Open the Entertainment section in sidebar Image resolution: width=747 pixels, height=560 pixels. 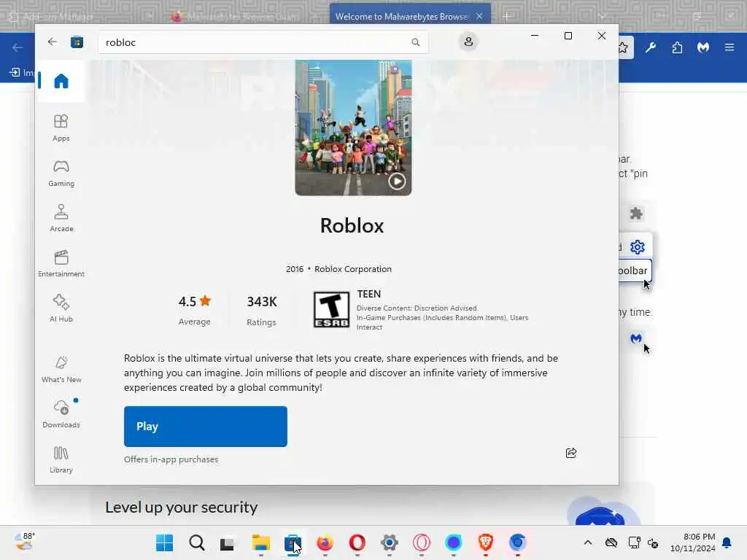(x=61, y=263)
